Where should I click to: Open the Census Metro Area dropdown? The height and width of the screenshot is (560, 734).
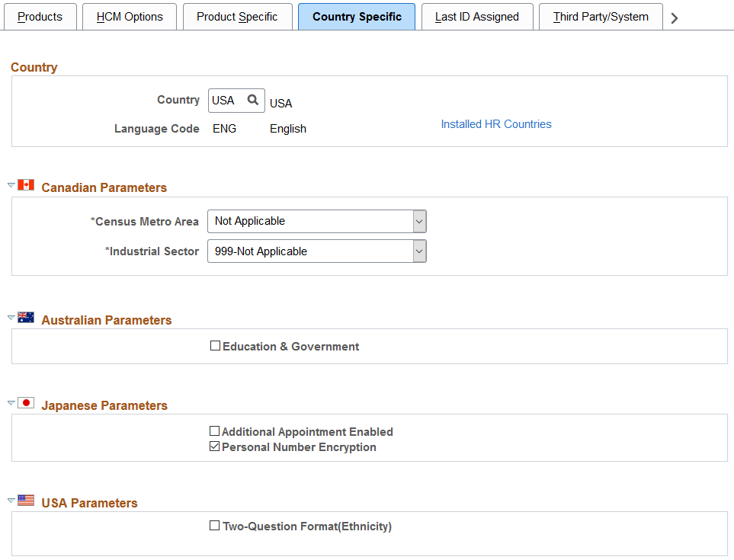coord(317,221)
